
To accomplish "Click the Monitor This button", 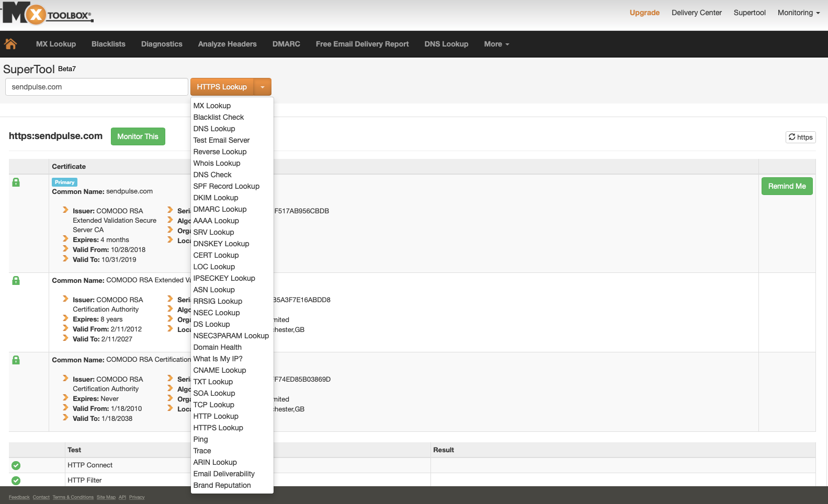I will tap(138, 136).
